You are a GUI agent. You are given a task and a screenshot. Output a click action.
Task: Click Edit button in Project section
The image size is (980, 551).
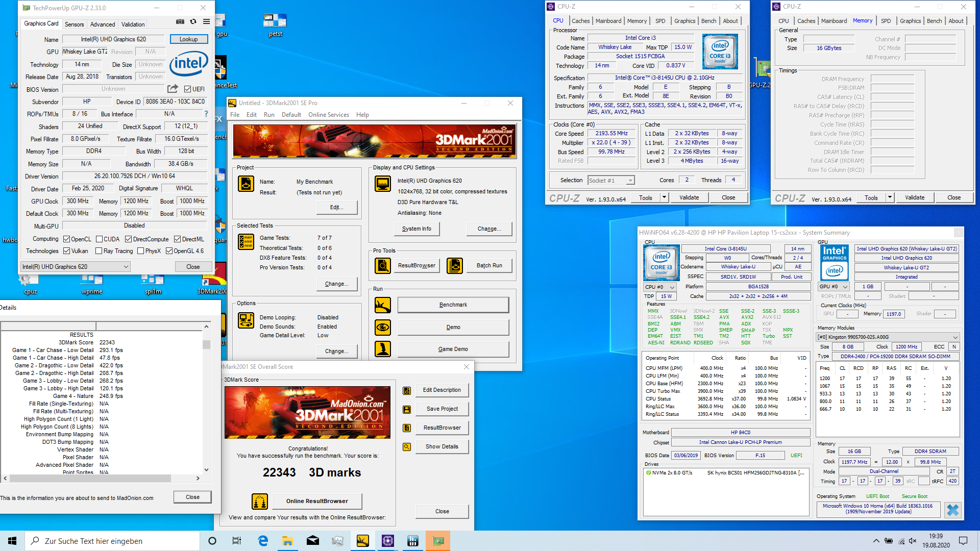336,208
